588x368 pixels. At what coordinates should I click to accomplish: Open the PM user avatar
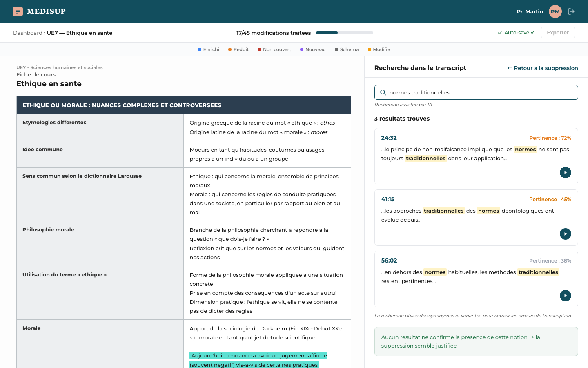pyautogui.click(x=555, y=11)
